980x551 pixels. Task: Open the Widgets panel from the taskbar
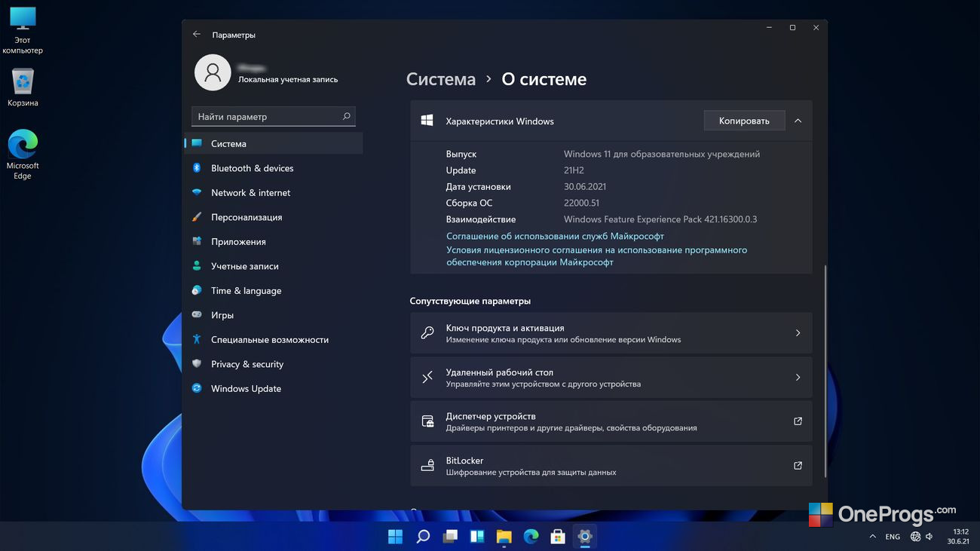click(477, 537)
